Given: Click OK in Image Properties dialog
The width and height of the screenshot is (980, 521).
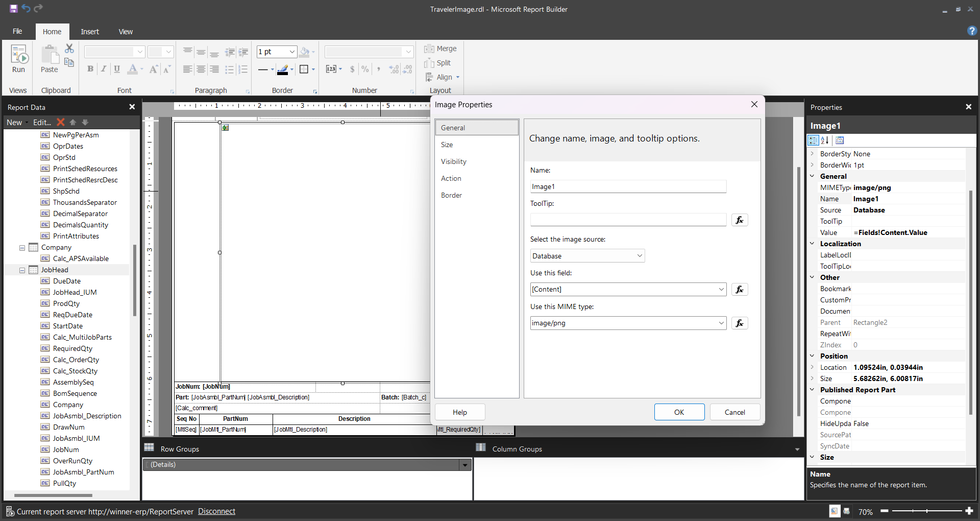Looking at the screenshot, I should click(x=679, y=412).
